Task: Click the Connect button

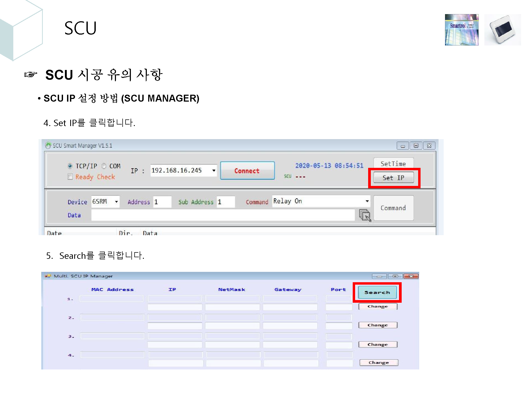Action: tap(247, 171)
